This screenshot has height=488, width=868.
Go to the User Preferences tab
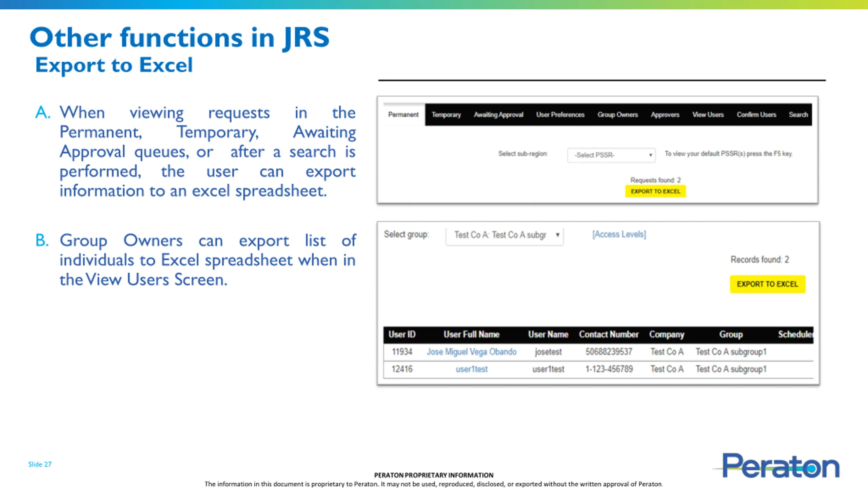click(x=560, y=115)
